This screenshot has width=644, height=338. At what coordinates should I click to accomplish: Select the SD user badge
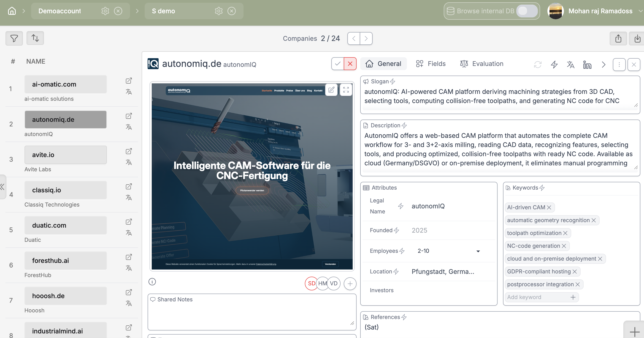tap(311, 283)
